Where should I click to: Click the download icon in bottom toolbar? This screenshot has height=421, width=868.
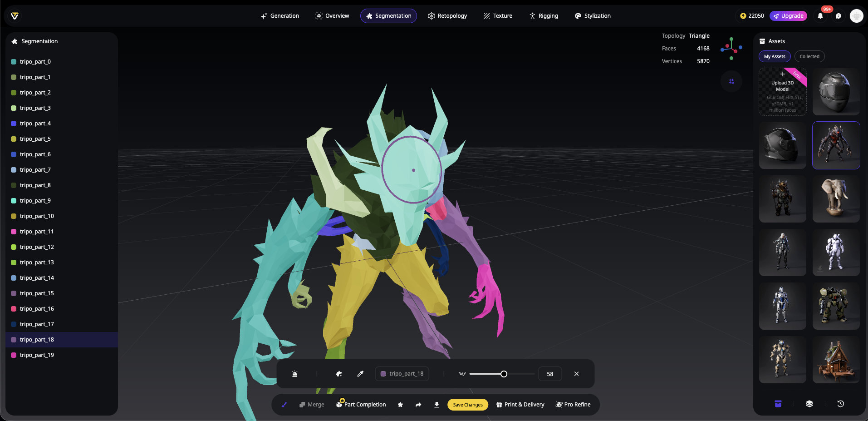(436, 405)
